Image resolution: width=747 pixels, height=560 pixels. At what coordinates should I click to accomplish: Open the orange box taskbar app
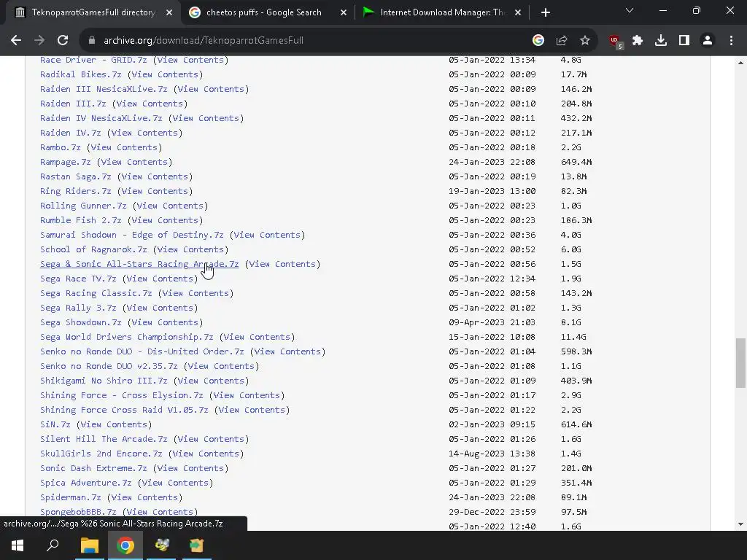(x=196, y=545)
